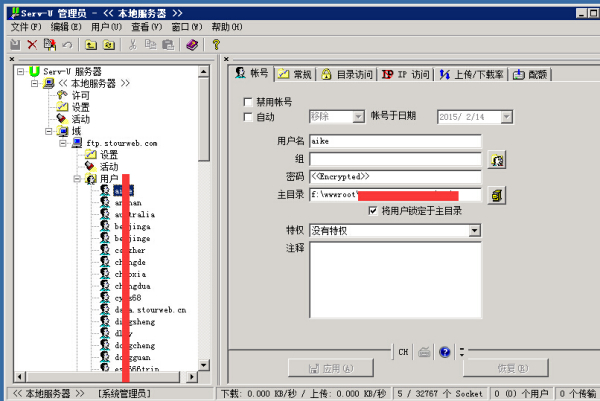Image resolution: width=600 pixels, height=401 pixels.
Task: Click the folder-up toolbar icon
Action: pos(91,45)
